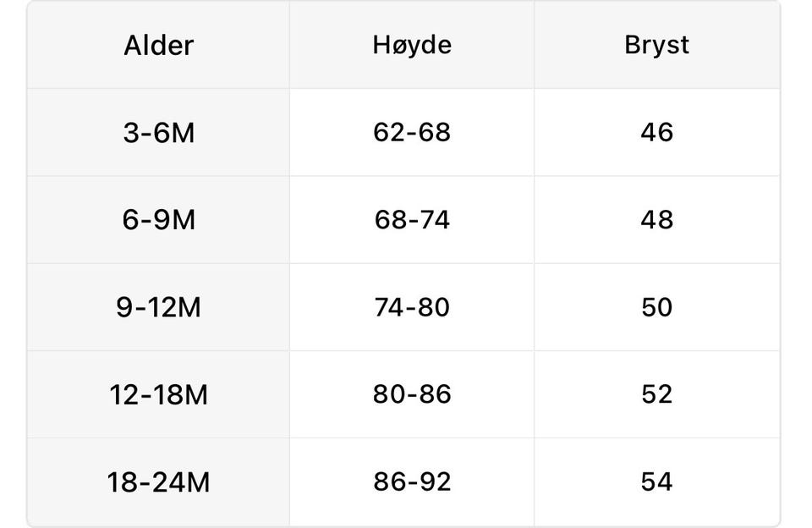The image size is (812, 528).
Task: Select the 18-24M age cell
Action: (158, 481)
